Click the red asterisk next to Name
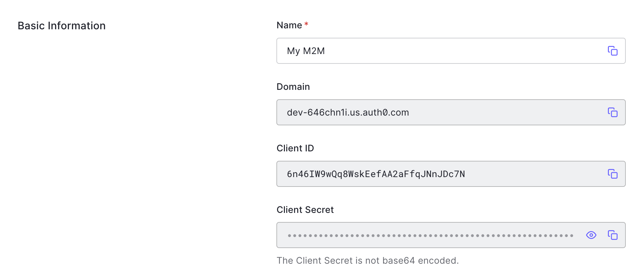The height and width of the screenshot is (278, 644). (x=306, y=24)
